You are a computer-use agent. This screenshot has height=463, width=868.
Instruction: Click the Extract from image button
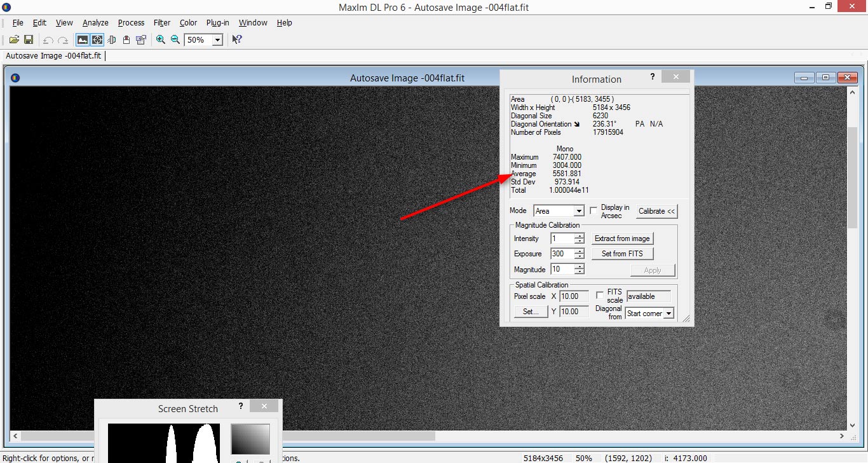(x=622, y=238)
